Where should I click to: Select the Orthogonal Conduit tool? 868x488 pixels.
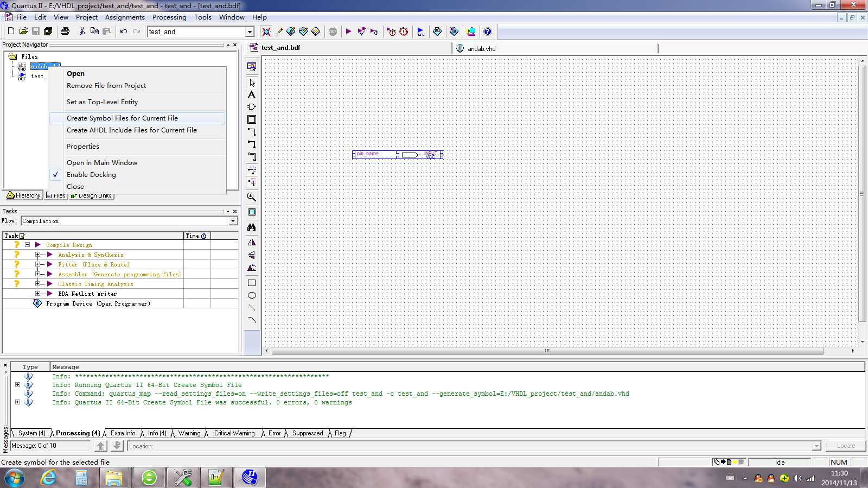pos(252,157)
